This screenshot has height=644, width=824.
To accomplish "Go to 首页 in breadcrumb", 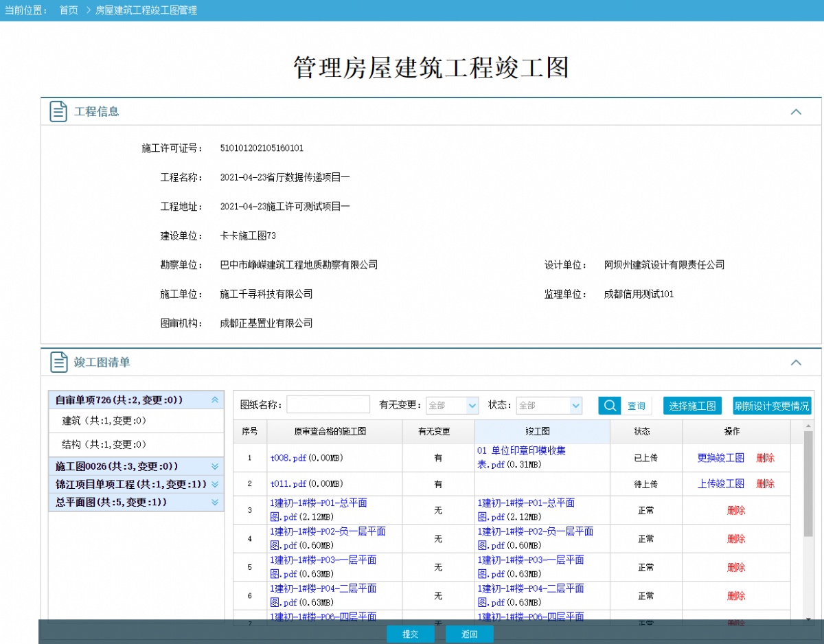I will pyautogui.click(x=69, y=10).
